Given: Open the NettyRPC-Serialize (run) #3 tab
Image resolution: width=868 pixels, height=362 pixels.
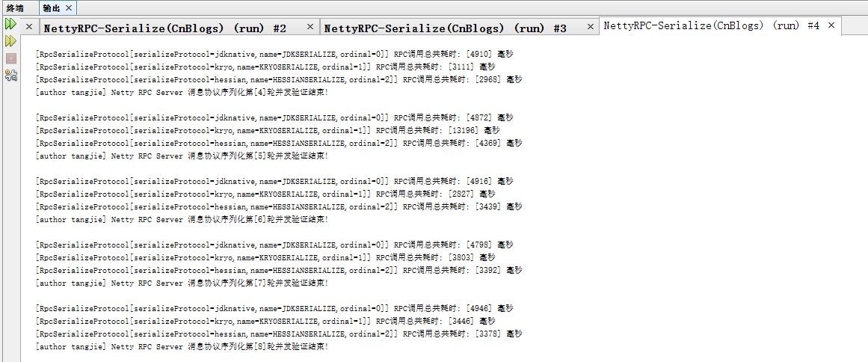Looking at the screenshot, I should (445, 28).
